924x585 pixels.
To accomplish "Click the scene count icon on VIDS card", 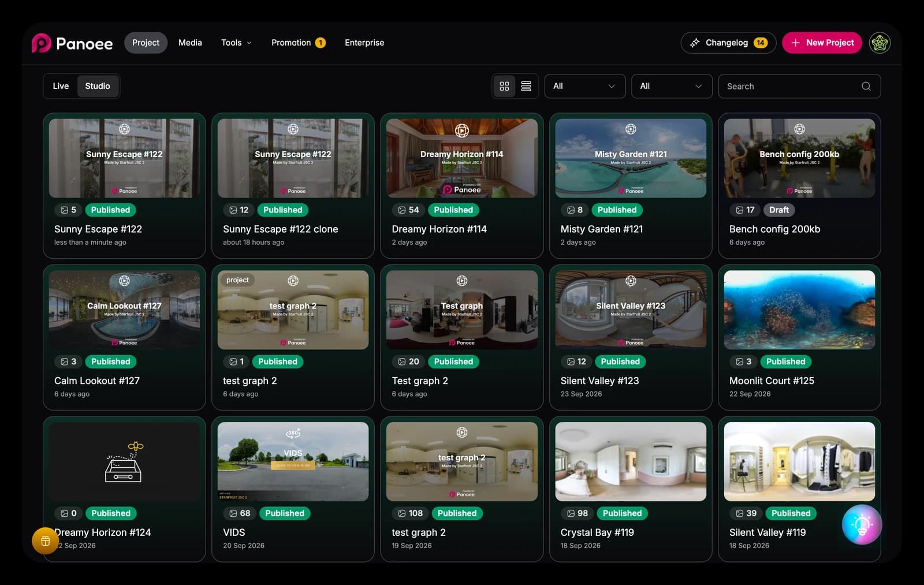I will [x=233, y=513].
